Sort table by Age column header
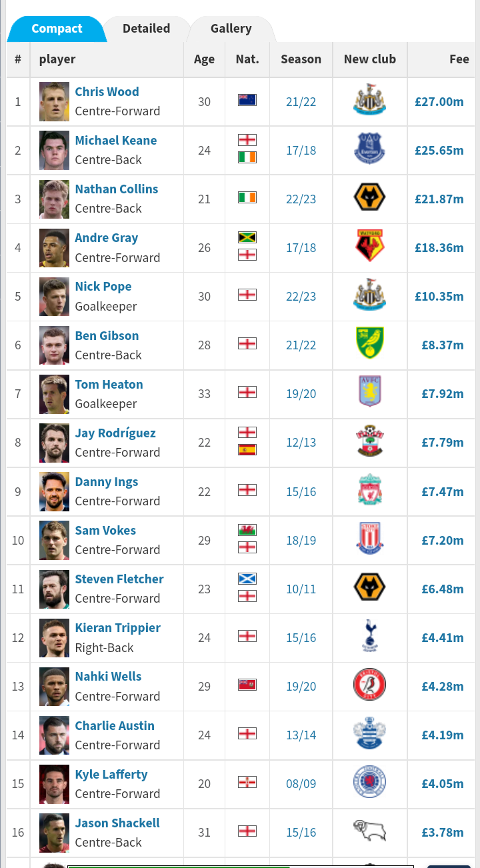Viewport: 480px width, 868px height. (204, 59)
